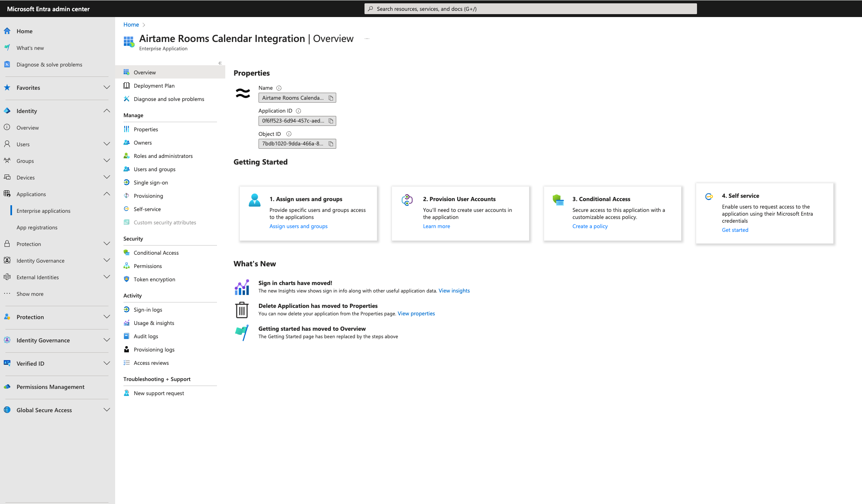Show info tooltip for Application ID
The image size is (862, 504).
click(x=298, y=111)
